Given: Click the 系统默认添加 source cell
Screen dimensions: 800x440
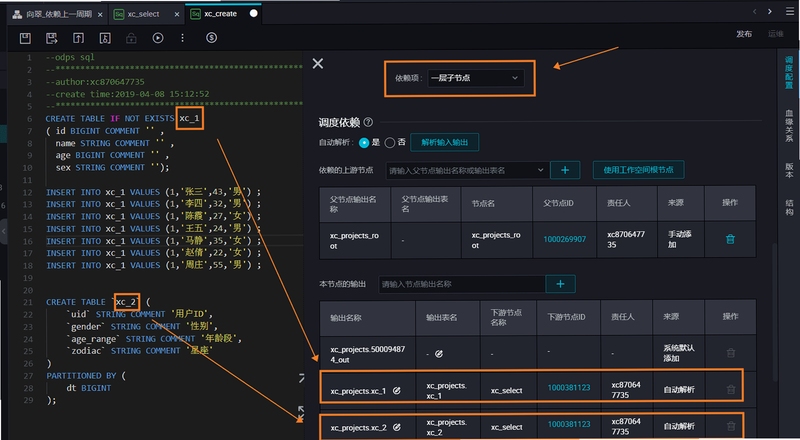Looking at the screenshot, I should (679, 353).
